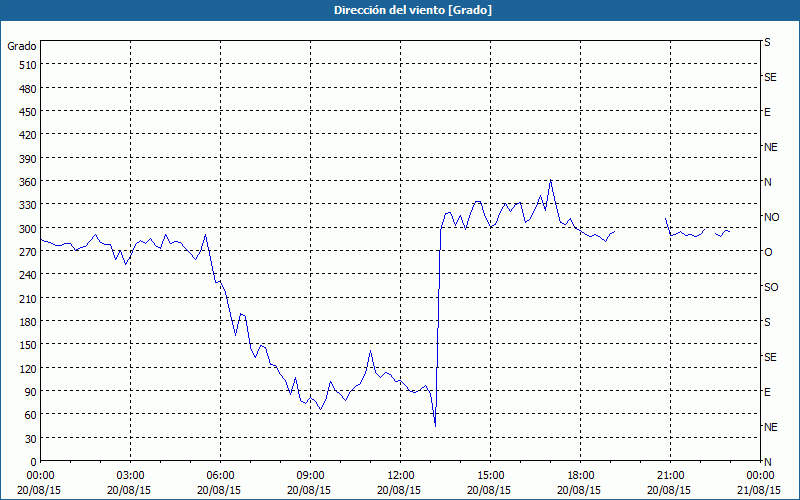Image resolution: width=800 pixels, height=500 pixels.
Task: Select the 21:00 time label
Action: point(670,476)
